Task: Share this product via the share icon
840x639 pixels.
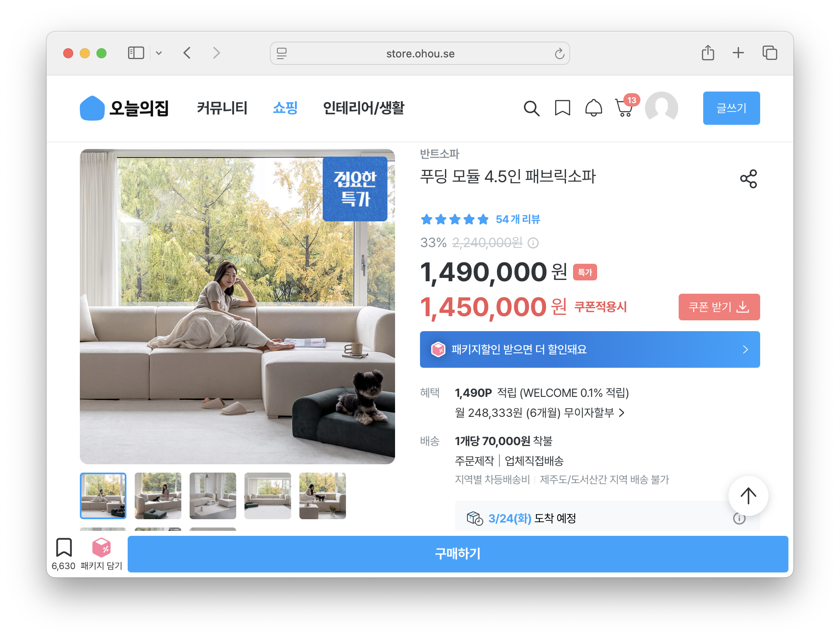Action: point(748,179)
